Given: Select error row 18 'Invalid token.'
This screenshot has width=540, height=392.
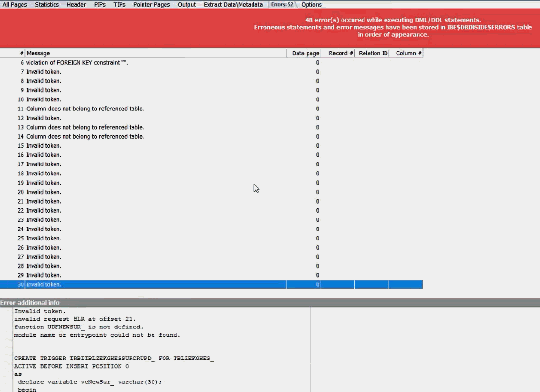Looking at the screenshot, I should pyautogui.click(x=211, y=174).
